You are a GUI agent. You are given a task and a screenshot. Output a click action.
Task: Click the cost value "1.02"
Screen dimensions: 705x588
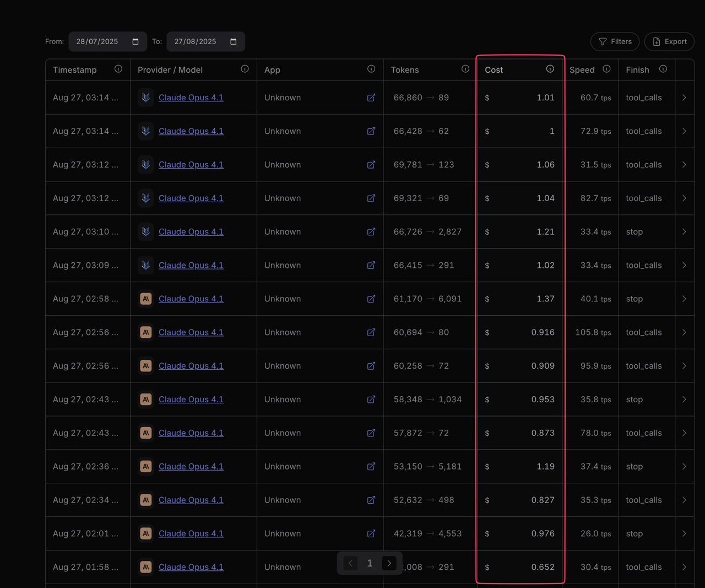click(x=545, y=266)
